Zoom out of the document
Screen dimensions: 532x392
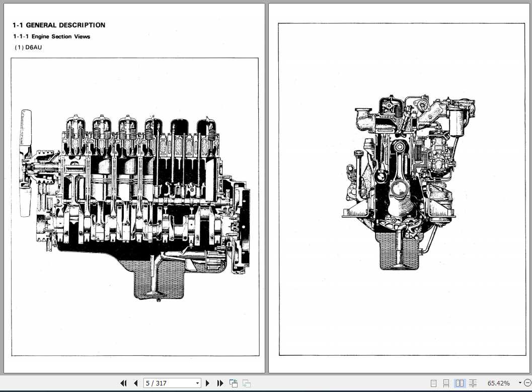[x=527, y=383]
